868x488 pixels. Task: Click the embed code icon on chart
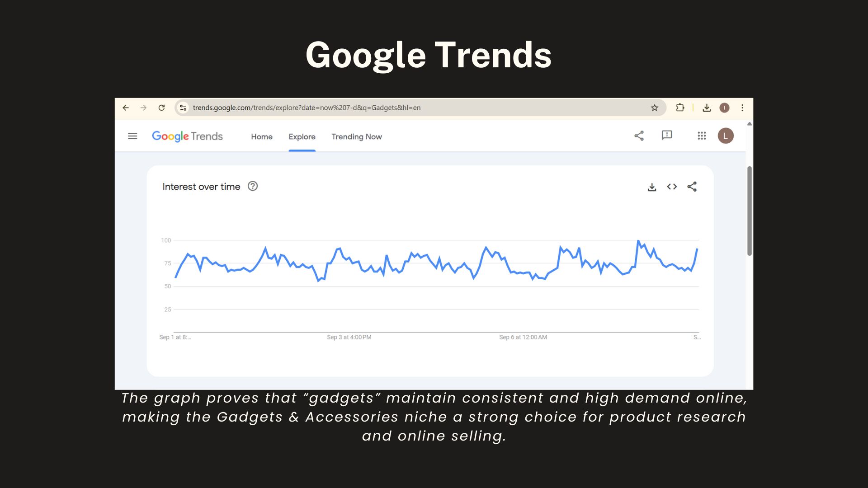coord(672,187)
